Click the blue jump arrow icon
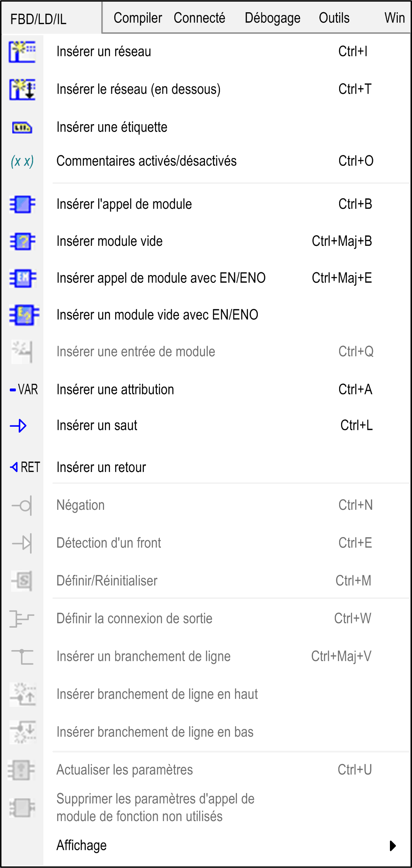 point(18,426)
